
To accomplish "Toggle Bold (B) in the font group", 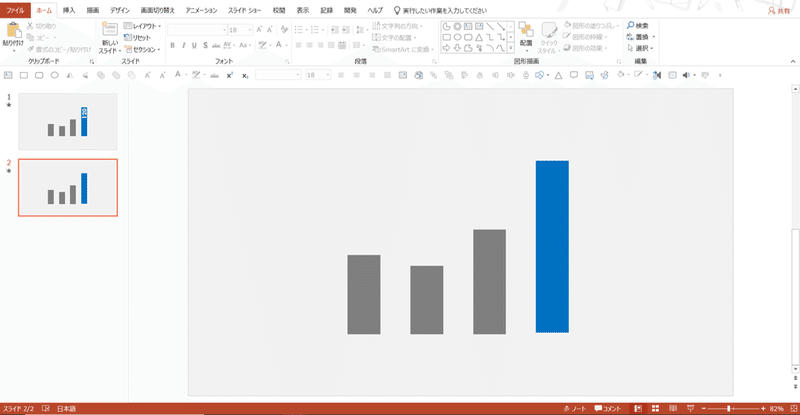I will click(x=172, y=45).
